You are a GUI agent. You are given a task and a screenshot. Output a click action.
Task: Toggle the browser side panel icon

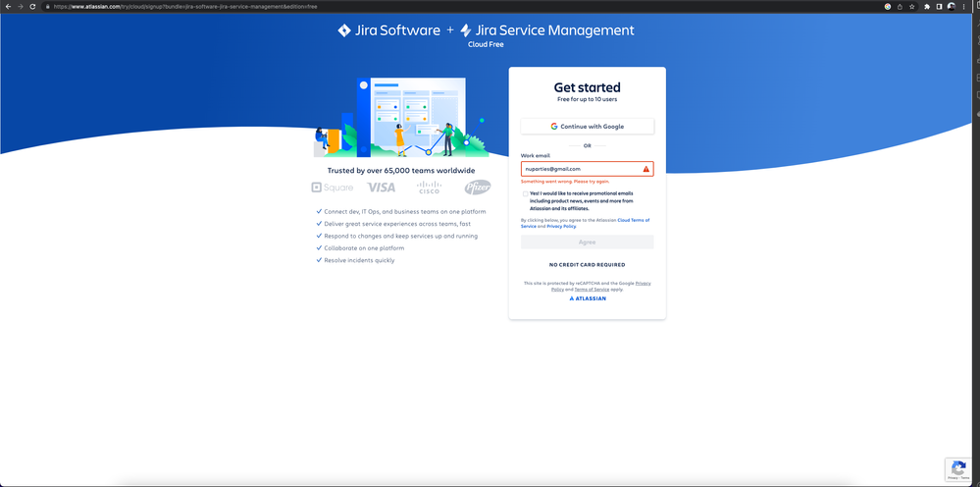point(939,6)
